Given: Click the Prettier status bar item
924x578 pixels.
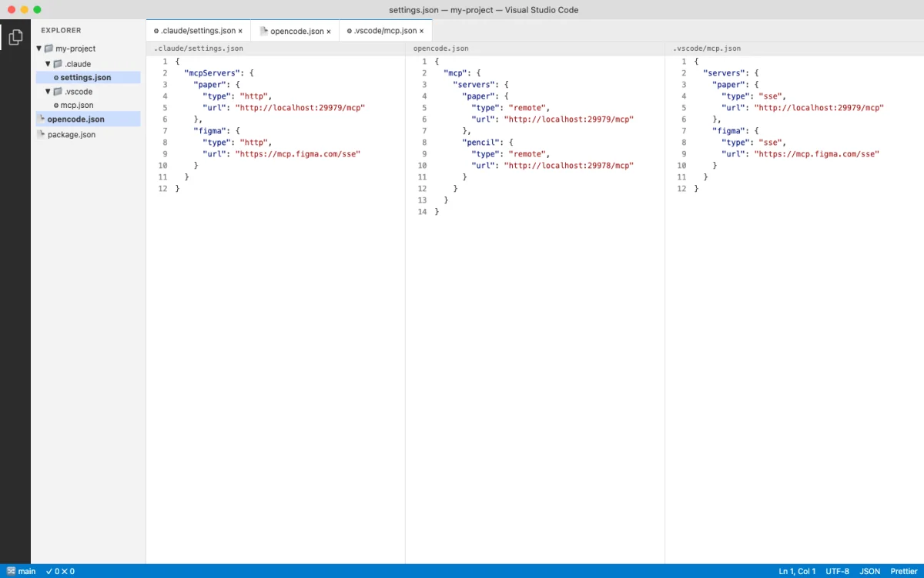Looking at the screenshot, I should coord(903,571).
